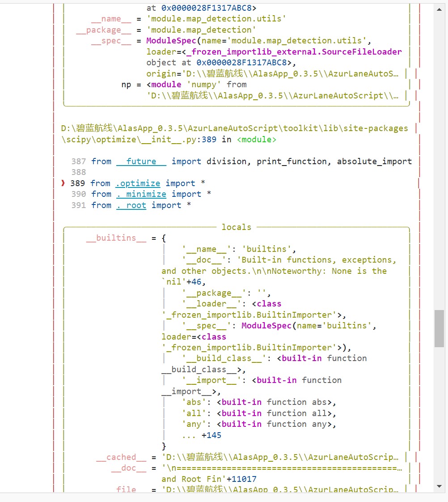This screenshot has width=448, height=502.
Task: Click line number 388
Action: [78, 172]
